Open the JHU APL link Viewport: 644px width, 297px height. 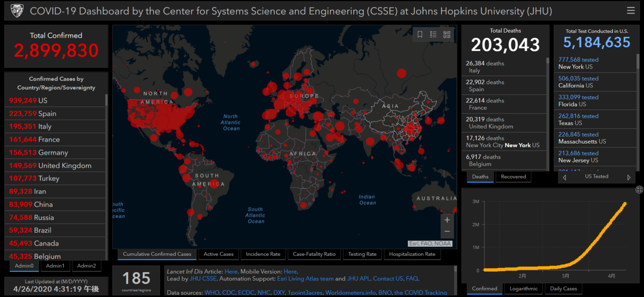tap(358, 279)
